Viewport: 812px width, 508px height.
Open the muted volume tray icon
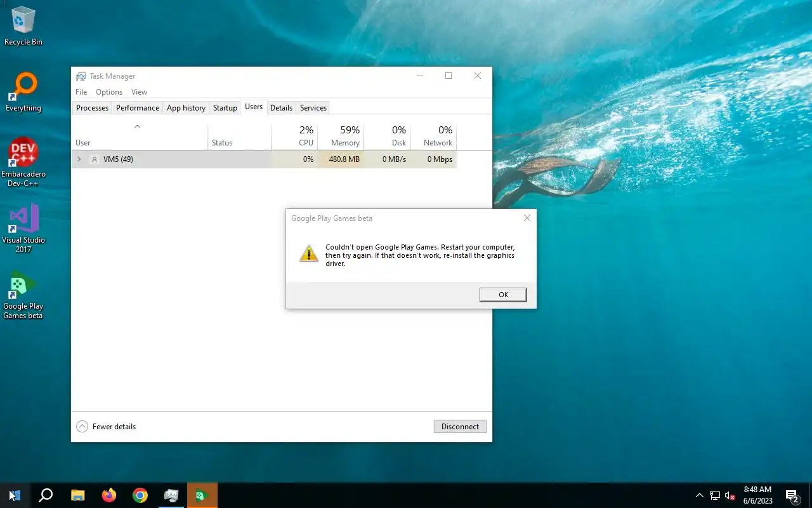(x=730, y=495)
